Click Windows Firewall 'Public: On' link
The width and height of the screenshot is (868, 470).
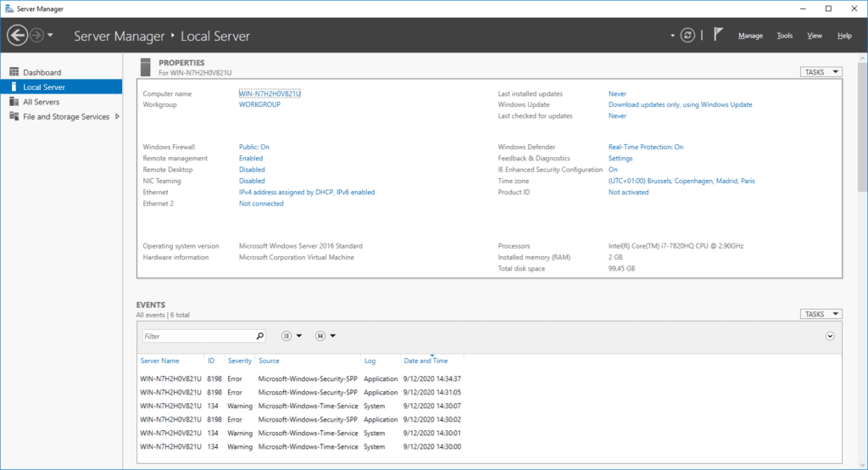[254, 147]
